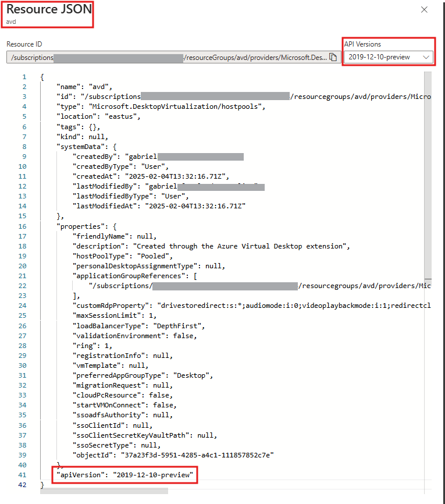Screen dimensions: 445x504
Task: Close the Resource JSON pane
Action: click(424, 10)
